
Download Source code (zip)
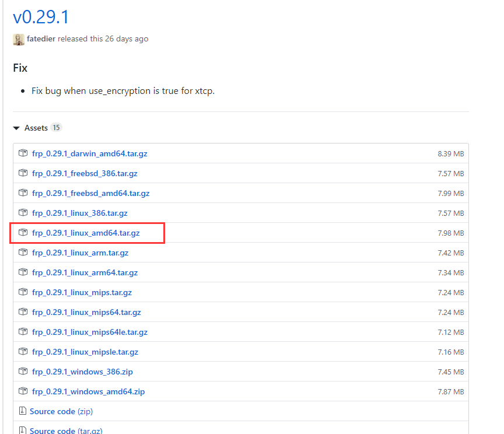[61, 411]
